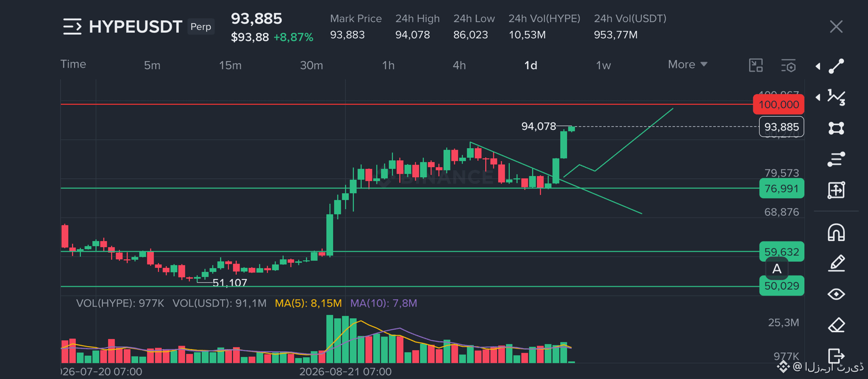Exit drawing mode via exit icon
The height and width of the screenshot is (379, 868).
tap(836, 356)
